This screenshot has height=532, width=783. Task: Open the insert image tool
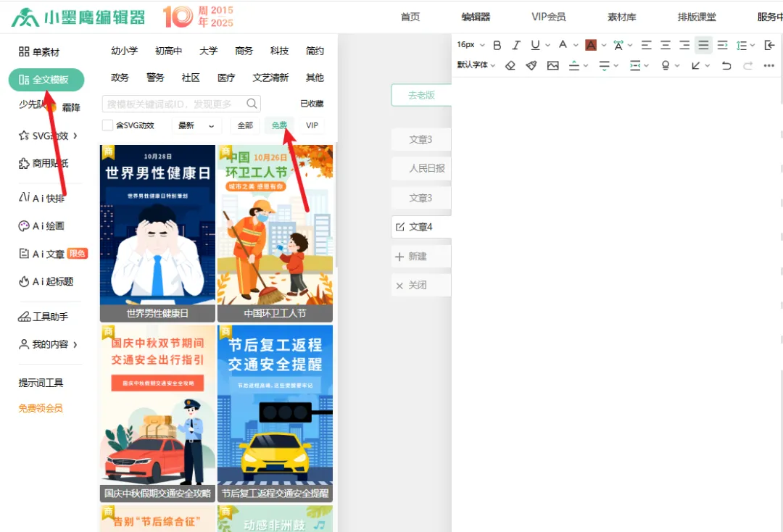click(554, 65)
